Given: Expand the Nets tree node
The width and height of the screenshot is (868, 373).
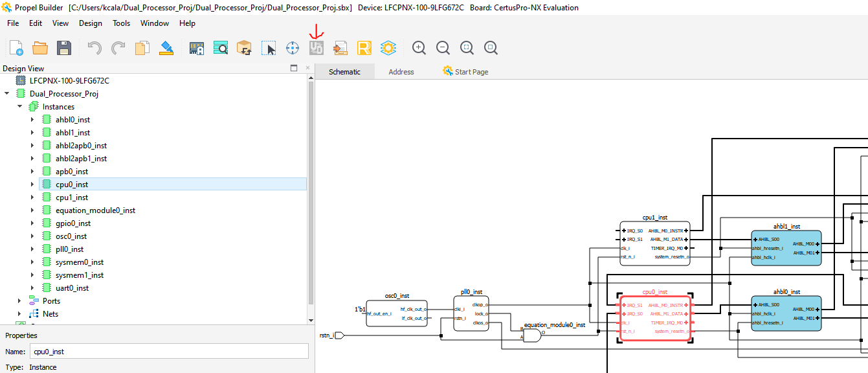Looking at the screenshot, I should tap(19, 314).
